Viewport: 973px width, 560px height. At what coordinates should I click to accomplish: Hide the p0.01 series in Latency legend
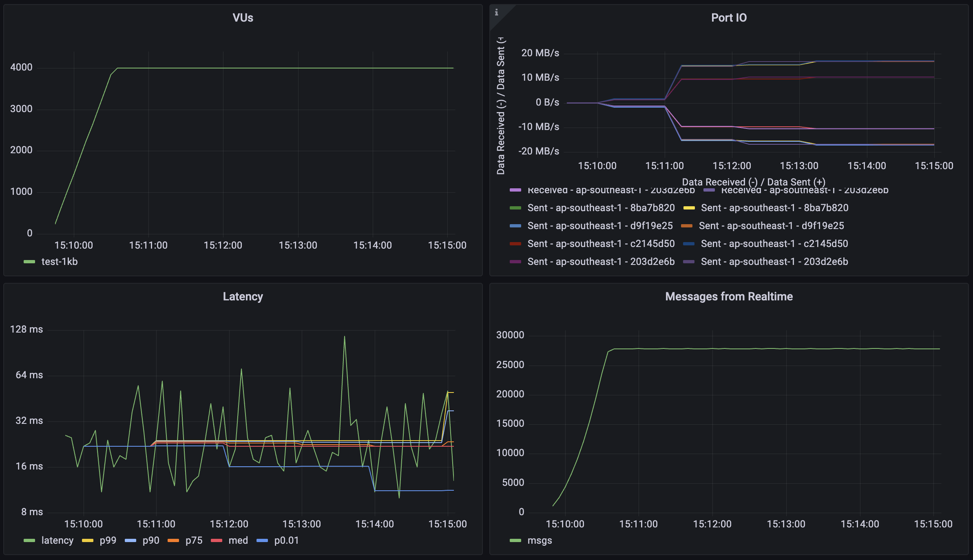click(x=287, y=540)
